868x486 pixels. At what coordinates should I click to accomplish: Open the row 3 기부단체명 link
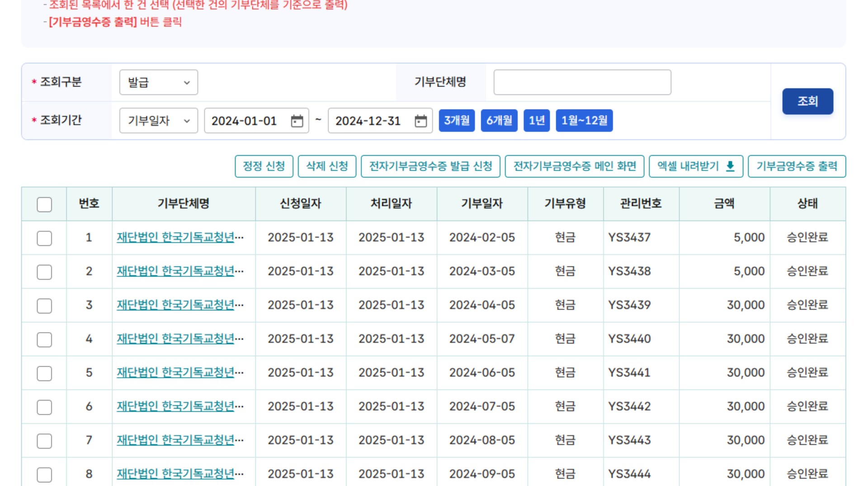pyautogui.click(x=180, y=305)
